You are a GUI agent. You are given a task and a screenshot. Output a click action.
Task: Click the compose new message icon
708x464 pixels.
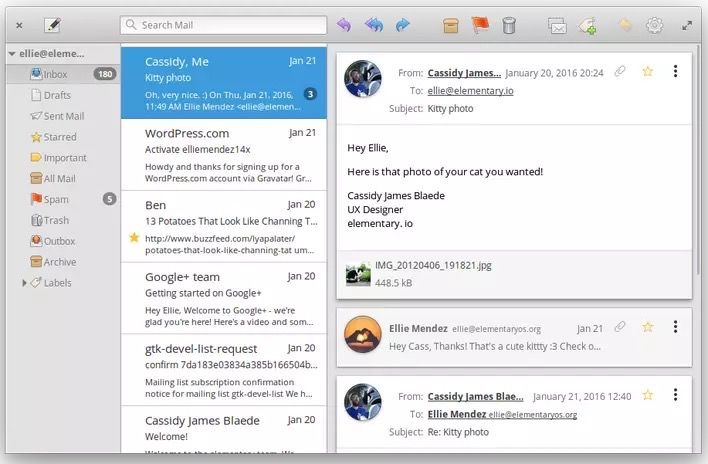coord(52,25)
